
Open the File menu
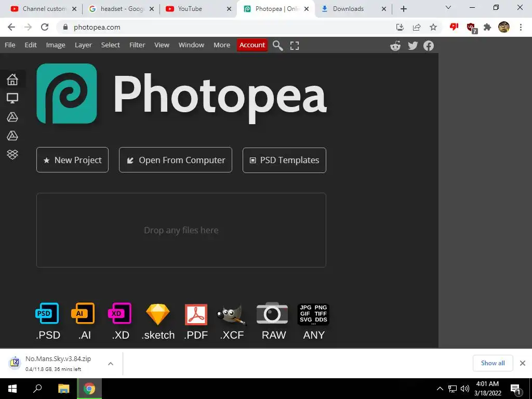point(10,45)
